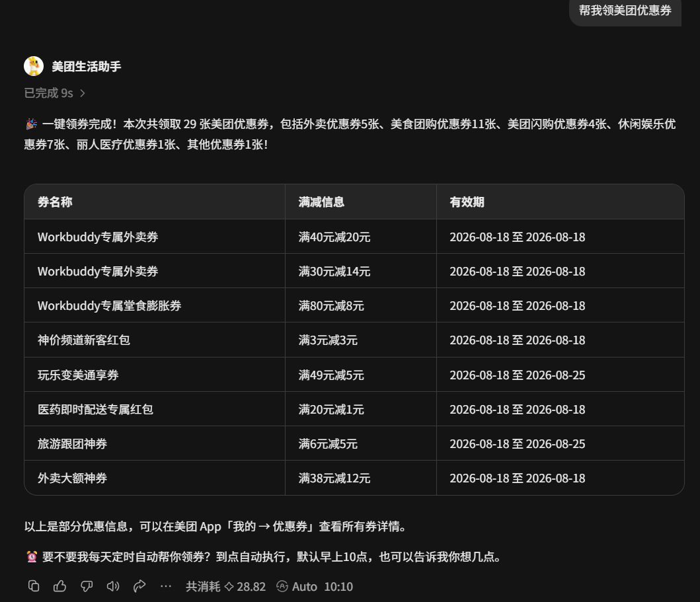
Task: Open the 美团生活助手 assistant name
Action: (x=87, y=67)
